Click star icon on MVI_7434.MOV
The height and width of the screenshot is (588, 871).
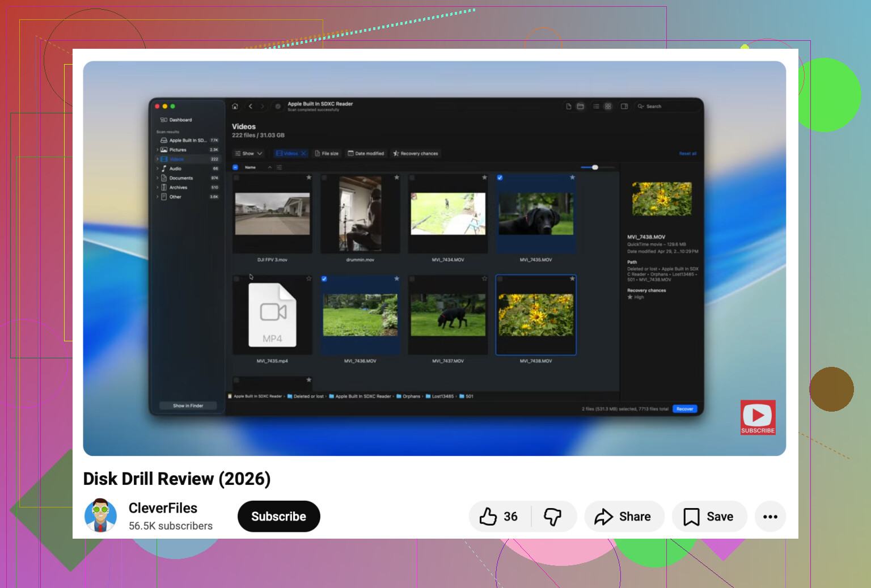[x=485, y=177]
